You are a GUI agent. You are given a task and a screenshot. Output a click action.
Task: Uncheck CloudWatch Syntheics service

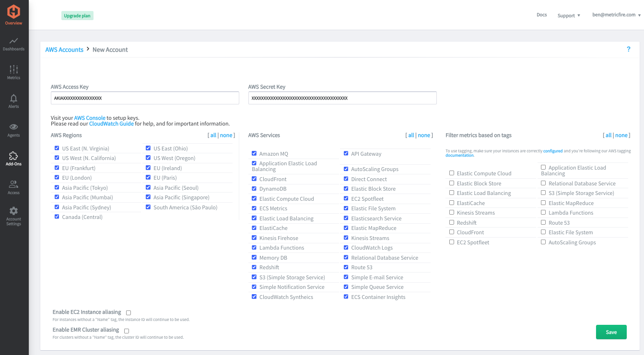click(254, 297)
